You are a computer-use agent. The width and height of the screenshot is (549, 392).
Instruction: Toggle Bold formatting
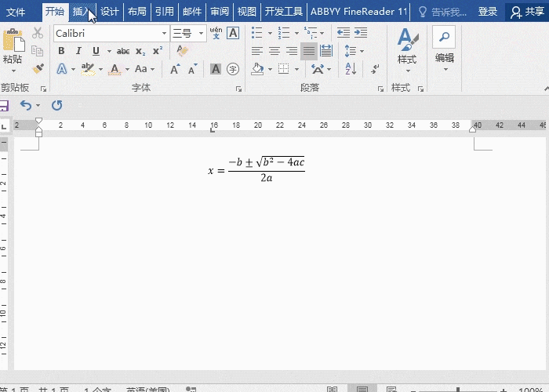(61, 51)
